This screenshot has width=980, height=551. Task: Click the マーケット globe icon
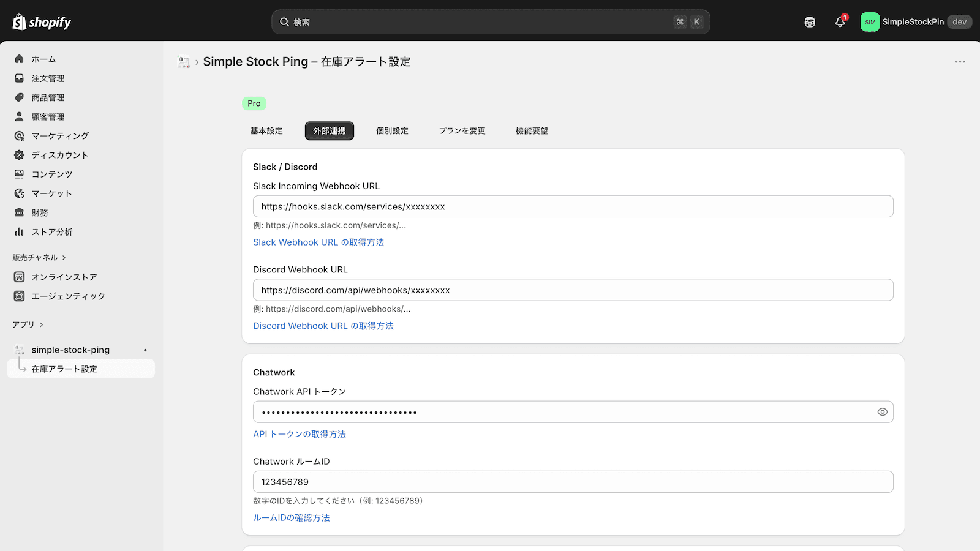pos(20,193)
